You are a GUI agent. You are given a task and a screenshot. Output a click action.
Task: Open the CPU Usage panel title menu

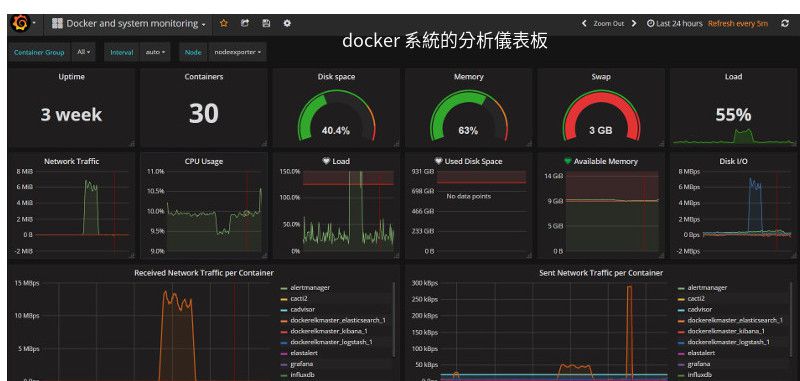pos(204,161)
